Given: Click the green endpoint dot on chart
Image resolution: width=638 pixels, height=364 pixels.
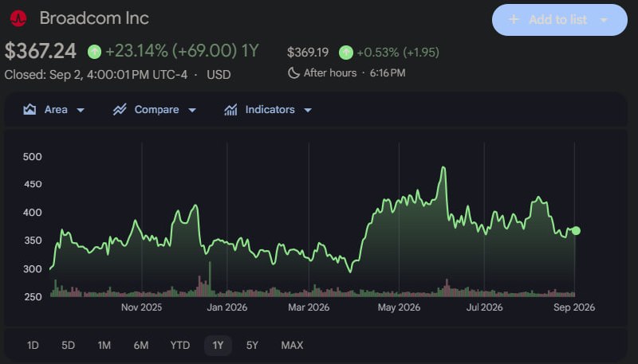Looking at the screenshot, I should point(576,231).
